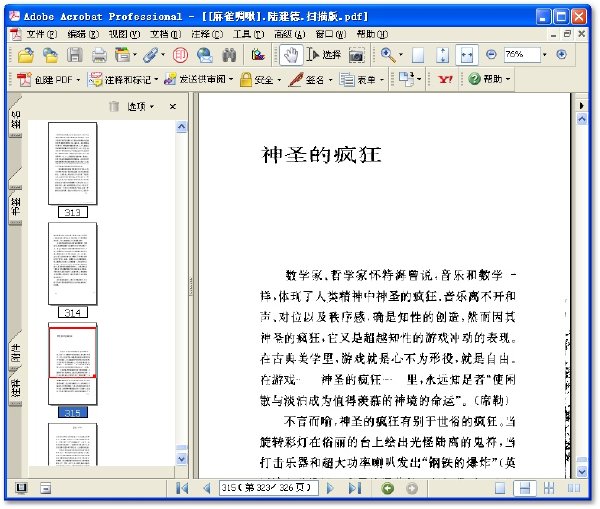Click the attach file paperclip icon
The height and width of the screenshot is (509, 600).
(151, 55)
